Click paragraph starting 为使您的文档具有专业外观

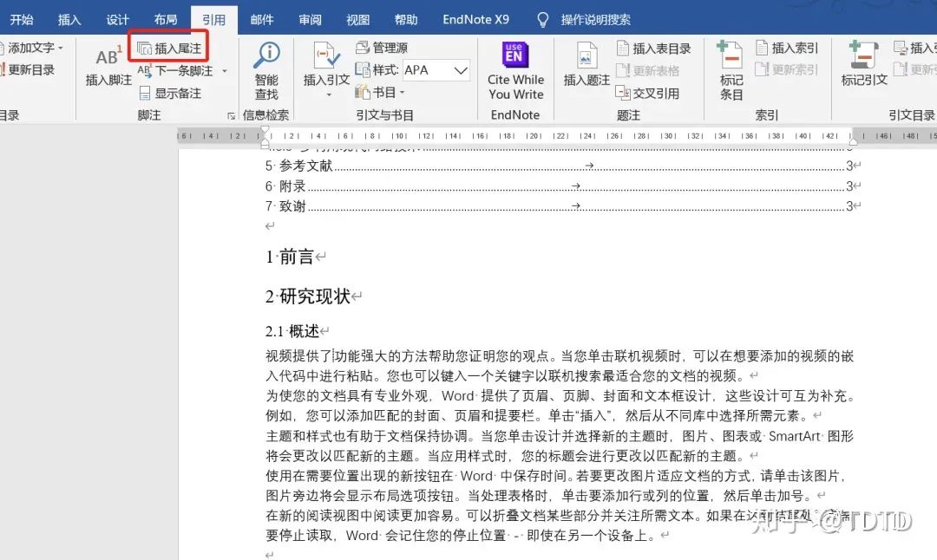[560, 406]
